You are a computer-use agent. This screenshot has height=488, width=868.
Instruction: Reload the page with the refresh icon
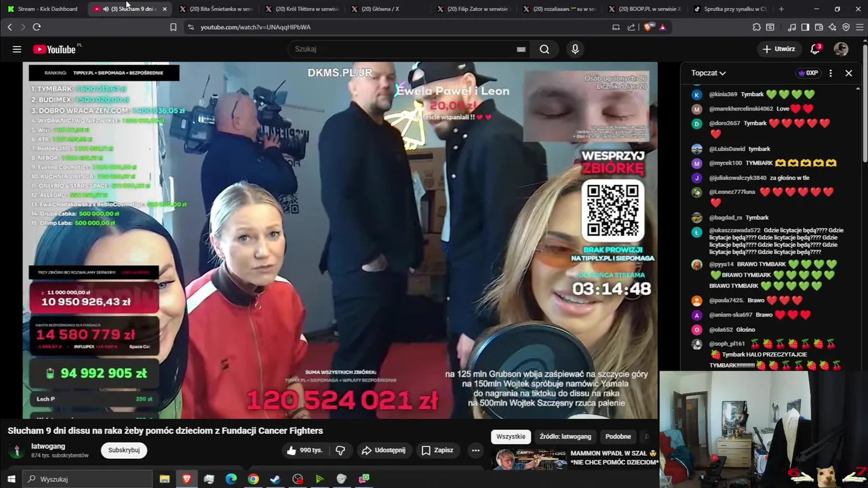37,27
